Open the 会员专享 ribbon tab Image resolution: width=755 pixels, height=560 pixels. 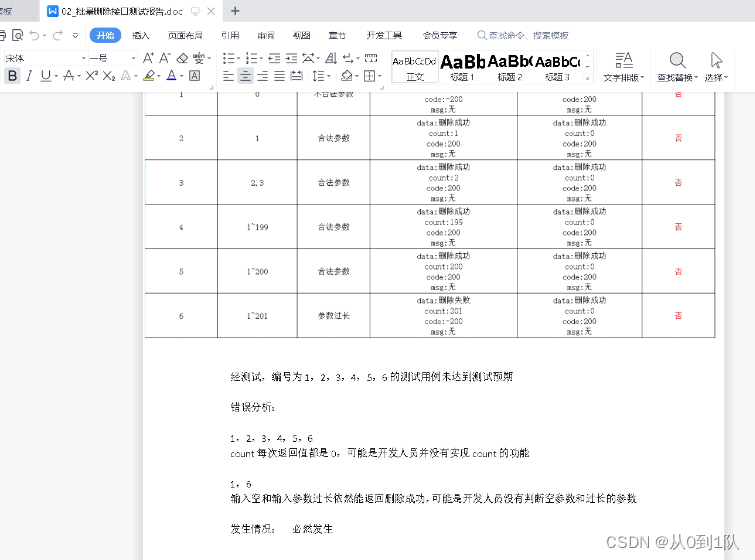click(440, 35)
